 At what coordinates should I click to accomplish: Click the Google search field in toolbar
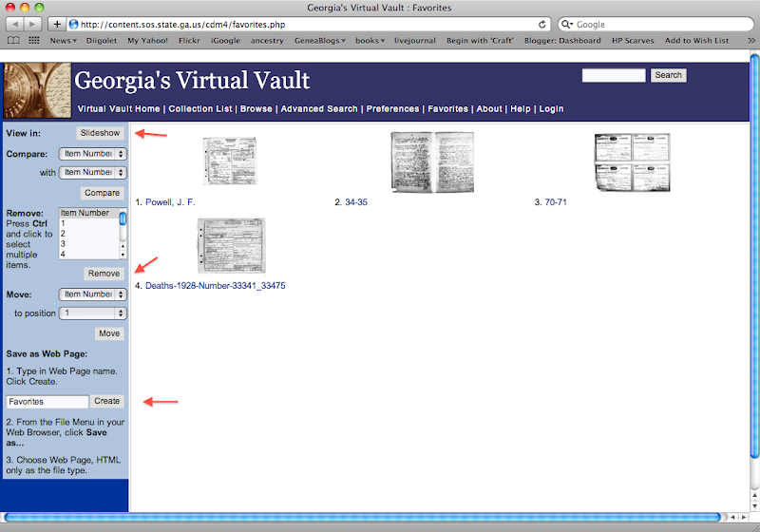(655, 25)
